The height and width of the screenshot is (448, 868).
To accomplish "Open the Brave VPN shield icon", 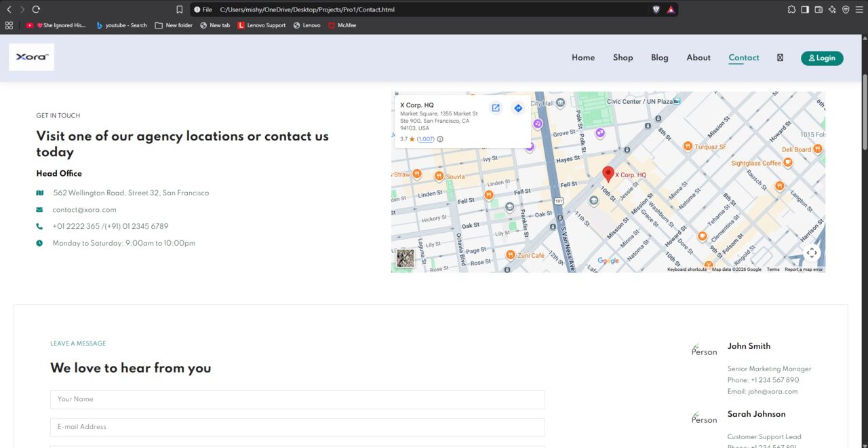I will (x=846, y=10).
